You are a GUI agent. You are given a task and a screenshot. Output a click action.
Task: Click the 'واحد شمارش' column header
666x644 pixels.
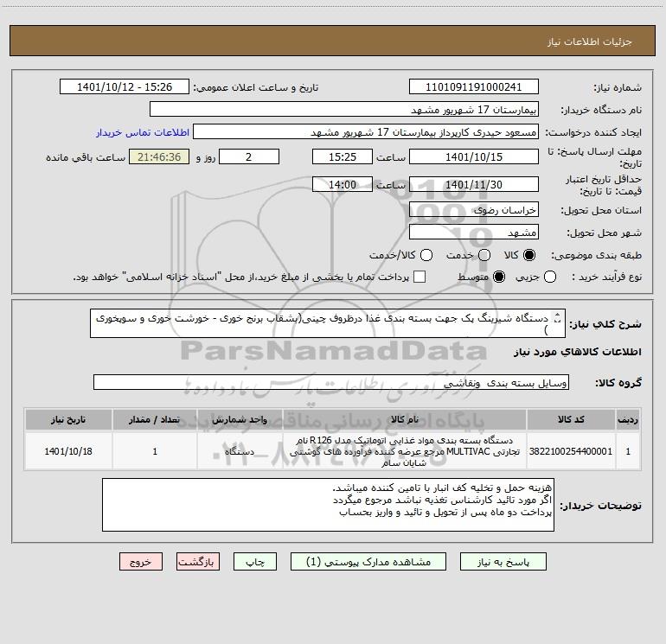click(240, 419)
